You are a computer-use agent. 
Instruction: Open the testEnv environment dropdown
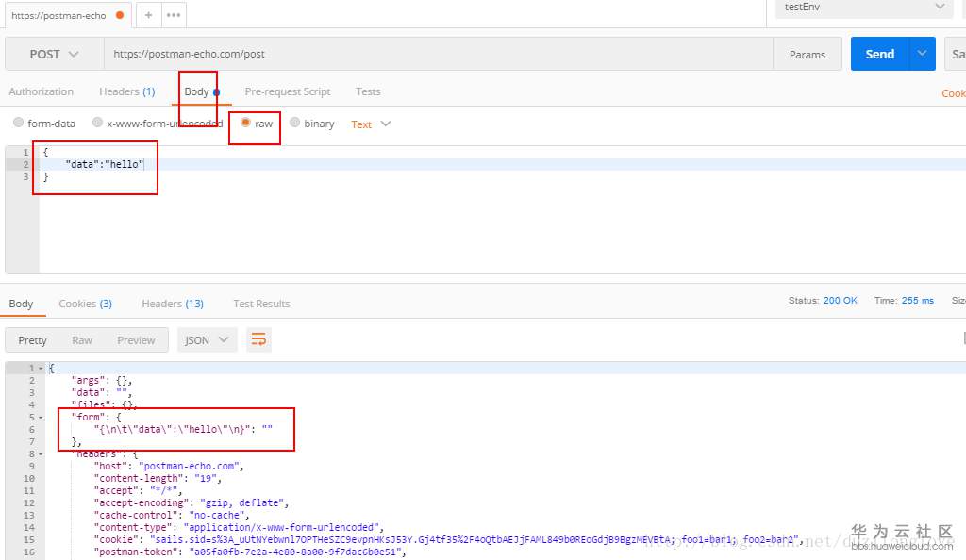(863, 8)
